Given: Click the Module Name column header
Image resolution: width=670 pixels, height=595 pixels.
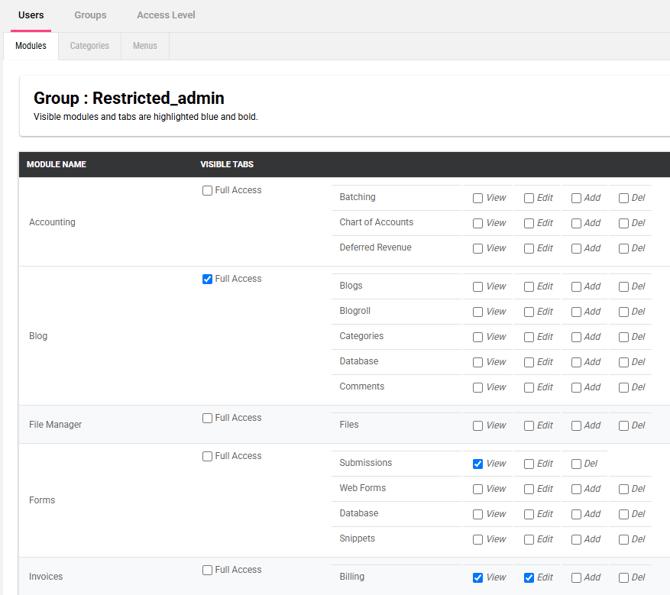Looking at the screenshot, I should 56,165.
